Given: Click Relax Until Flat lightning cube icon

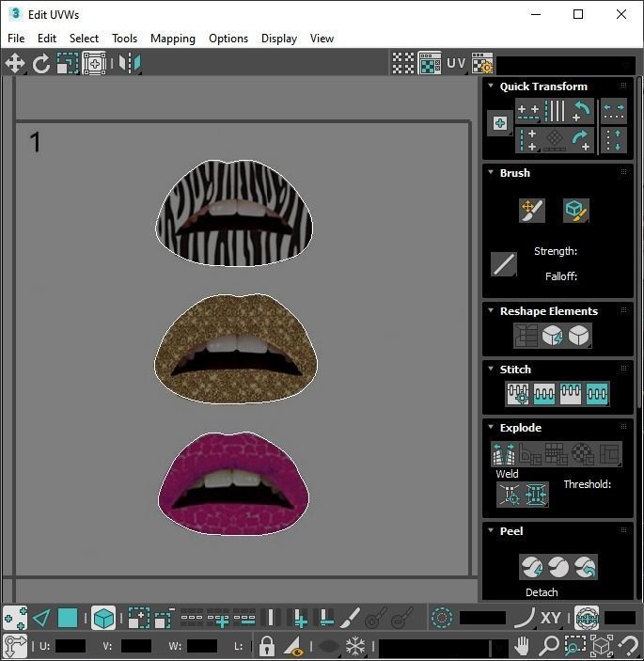Looking at the screenshot, I should 552,336.
